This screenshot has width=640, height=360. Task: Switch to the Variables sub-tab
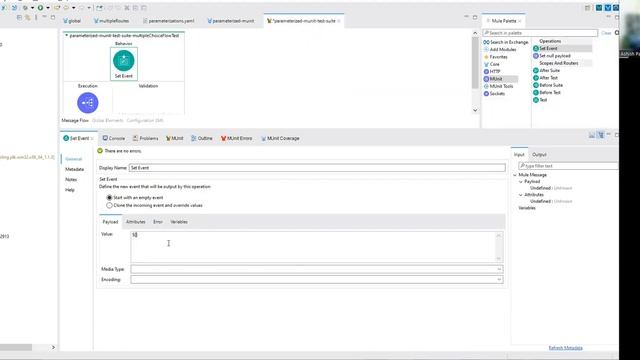(179, 222)
